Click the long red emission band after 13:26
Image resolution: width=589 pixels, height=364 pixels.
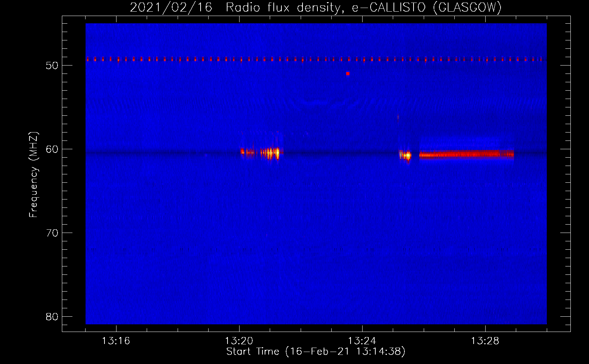pyautogui.click(x=466, y=154)
